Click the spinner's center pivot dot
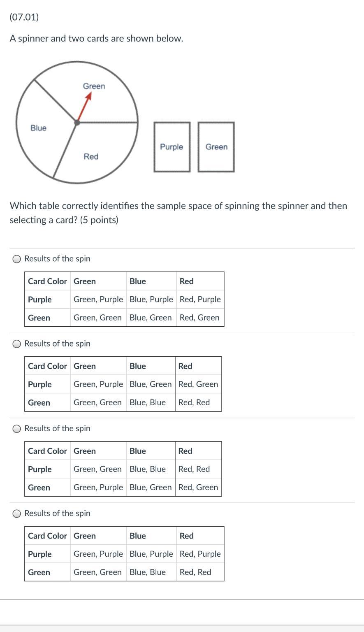The image size is (364, 632). [x=77, y=122]
